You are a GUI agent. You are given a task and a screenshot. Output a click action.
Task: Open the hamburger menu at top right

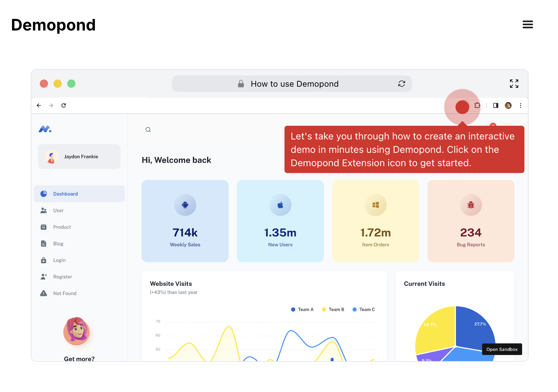point(527,24)
